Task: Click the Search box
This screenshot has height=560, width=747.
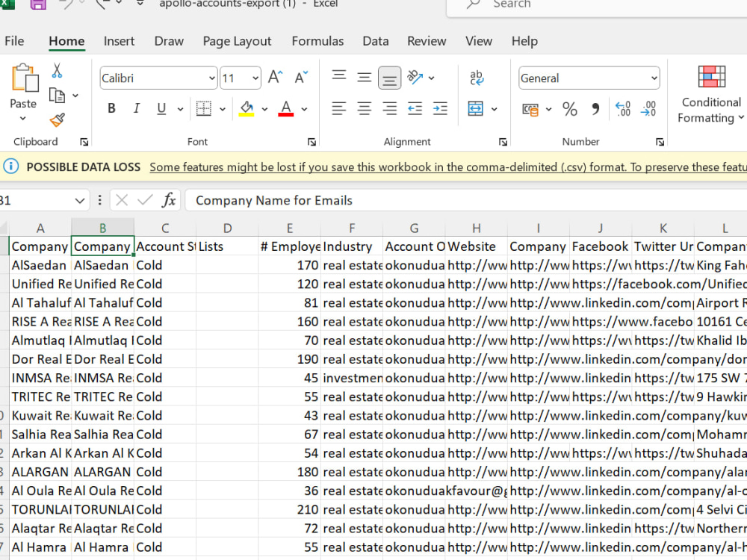Action: [x=596, y=6]
